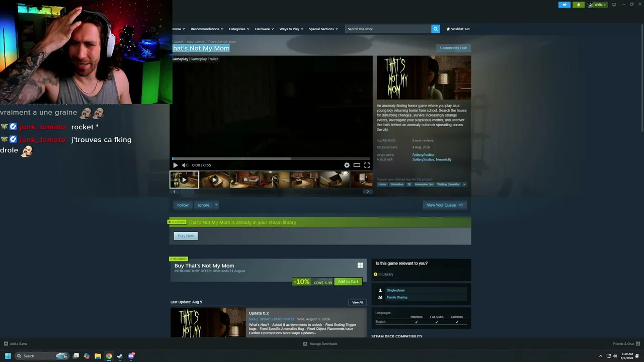
Task: Click View All updates button
Action: click(357, 302)
